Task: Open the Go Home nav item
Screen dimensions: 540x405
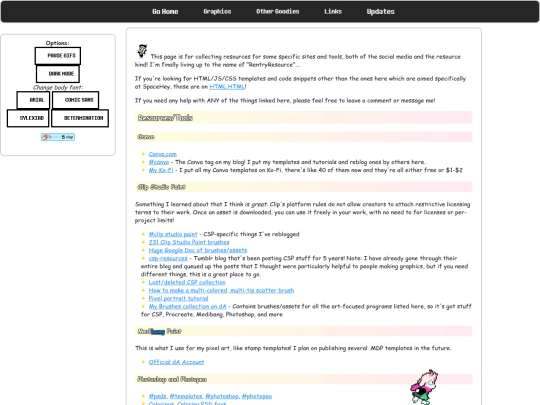Action: click(165, 11)
